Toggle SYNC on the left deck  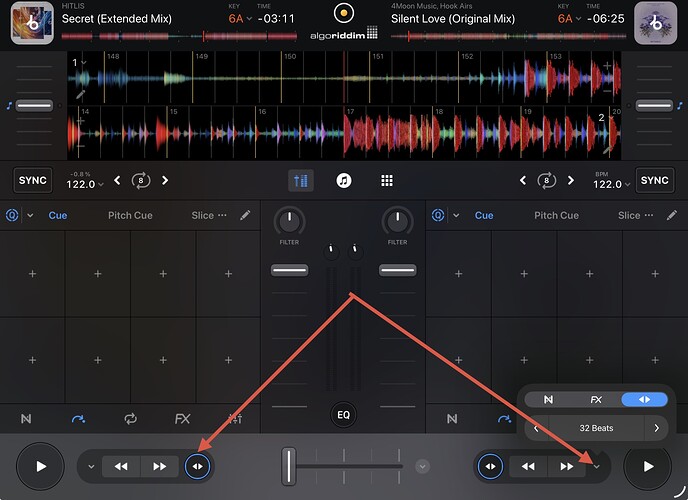[33, 180]
